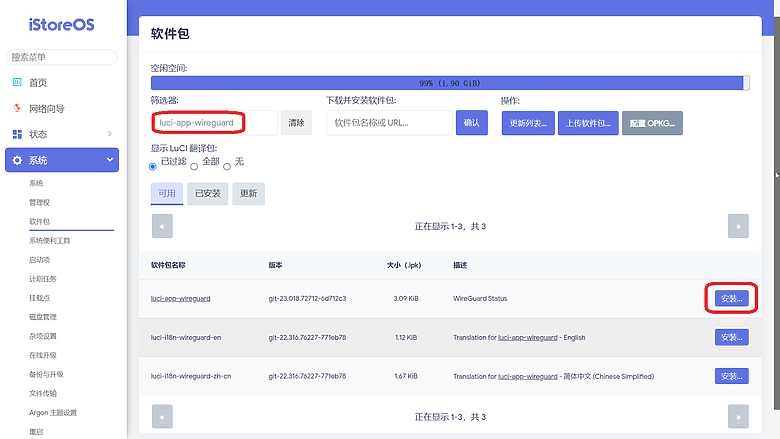
Task: Click the 确认 install button
Action: 472,123
